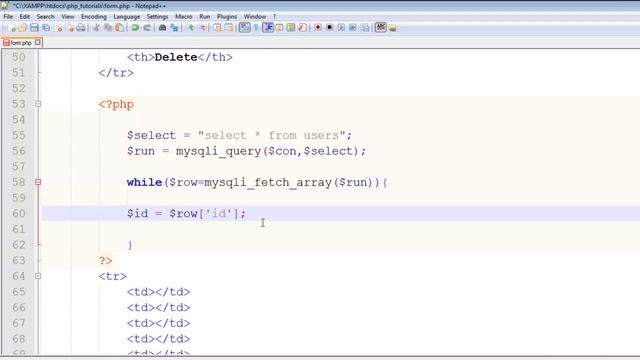Click the last toolbar icon after ABC
Screen dimensions: 640x360
coord(392,28)
